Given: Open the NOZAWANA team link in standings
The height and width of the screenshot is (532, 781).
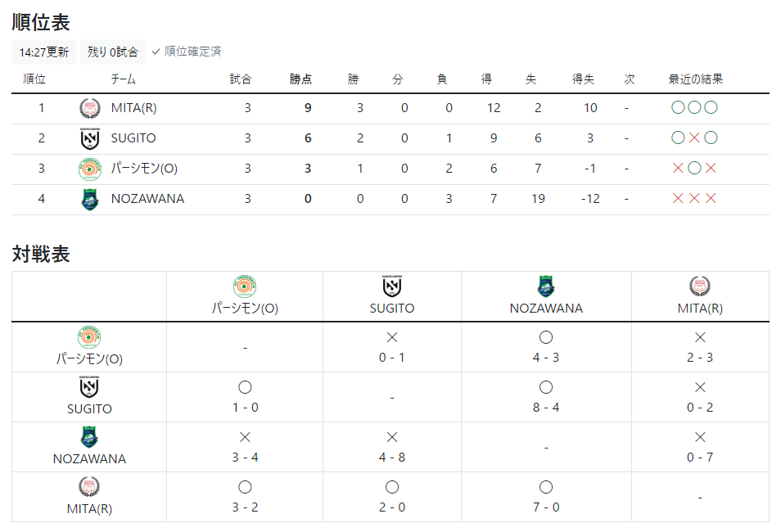Looking at the screenshot, I should [x=147, y=199].
